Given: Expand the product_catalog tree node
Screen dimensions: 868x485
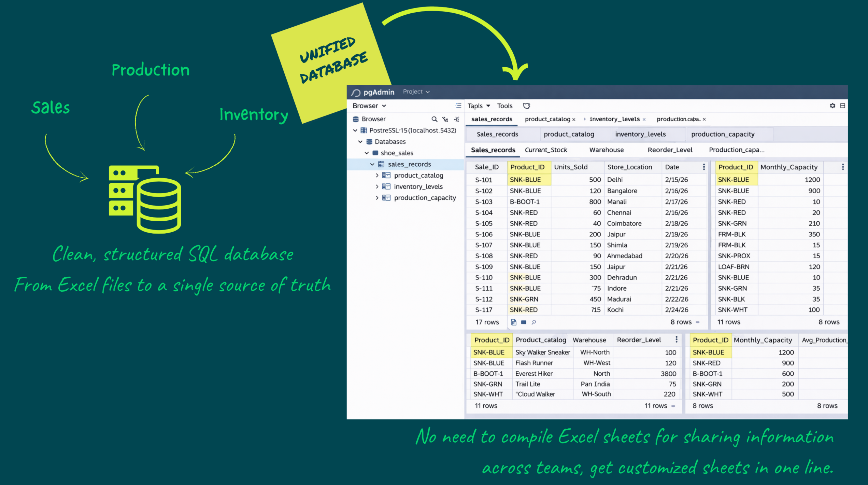Looking at the screenshot, I should click(377, 175).
